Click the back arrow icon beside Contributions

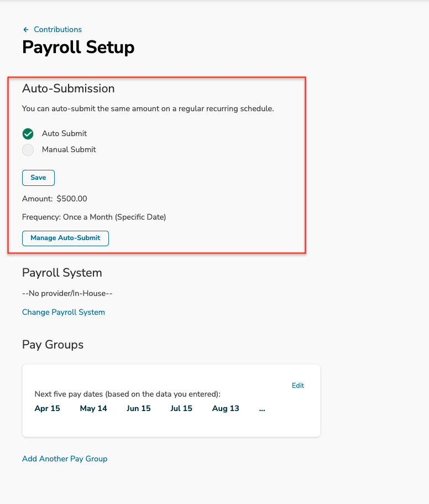(x=26, y=29)
